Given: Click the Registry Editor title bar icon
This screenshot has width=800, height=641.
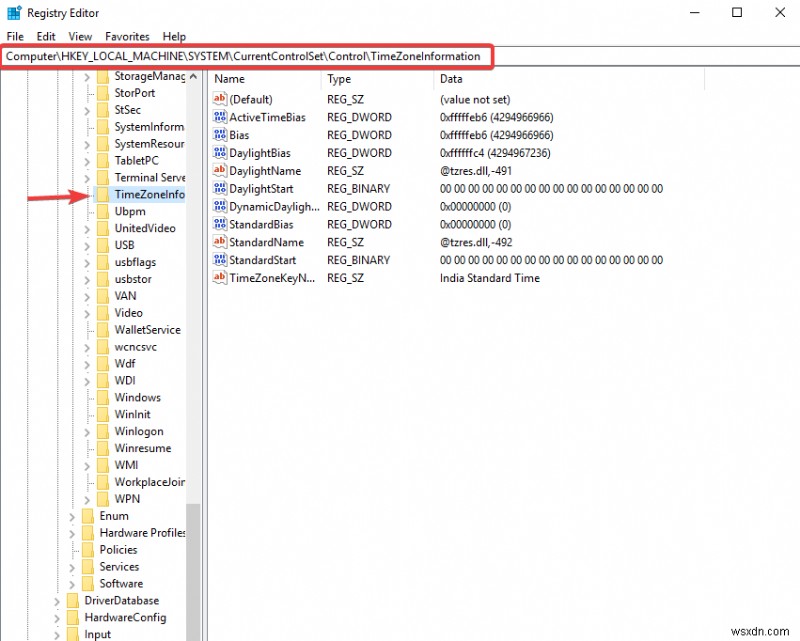Looking at the screenshot, I should tap(13, 12).
